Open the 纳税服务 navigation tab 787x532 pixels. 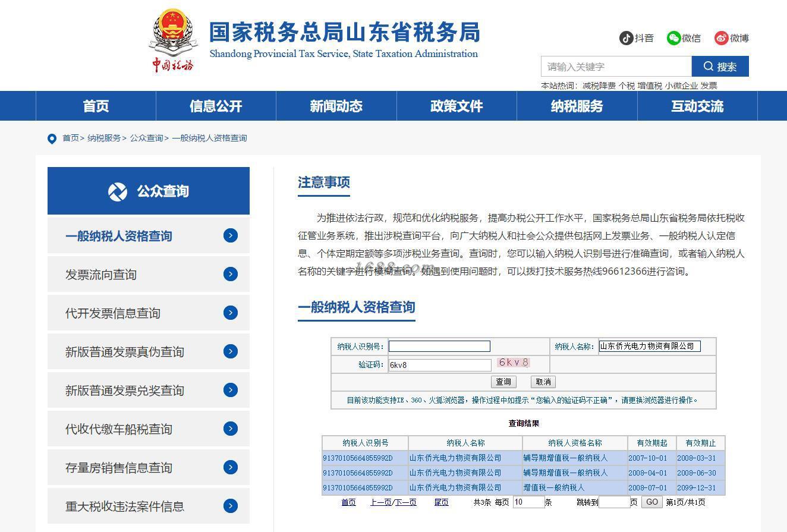[577, 106]
